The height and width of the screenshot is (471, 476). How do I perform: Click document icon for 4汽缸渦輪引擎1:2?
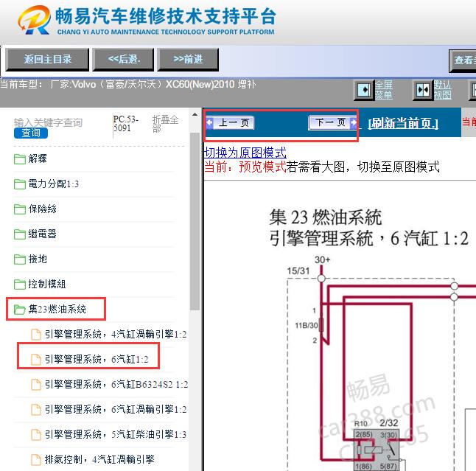tap(36, 335)
